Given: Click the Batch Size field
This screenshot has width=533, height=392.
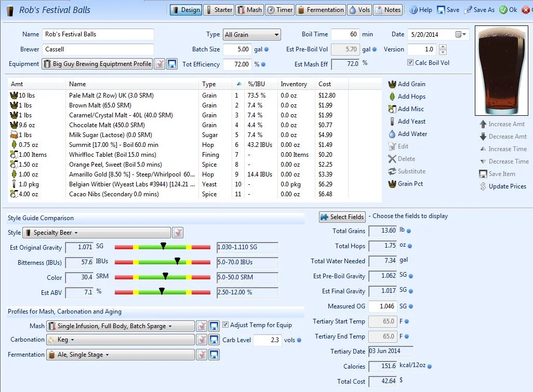Looking at the screenshot, I should tap(237, 49).
